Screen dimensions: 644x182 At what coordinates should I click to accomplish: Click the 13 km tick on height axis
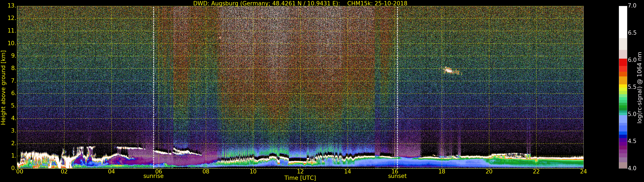(11, 6)
